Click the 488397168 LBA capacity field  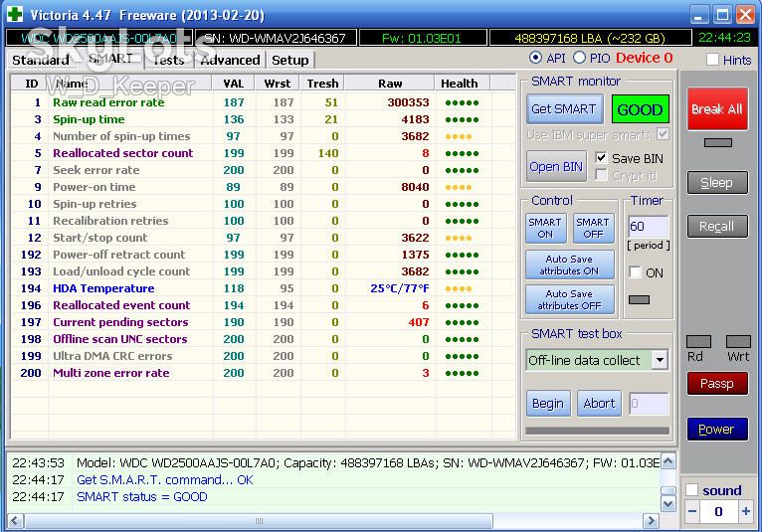pos(590,38)
